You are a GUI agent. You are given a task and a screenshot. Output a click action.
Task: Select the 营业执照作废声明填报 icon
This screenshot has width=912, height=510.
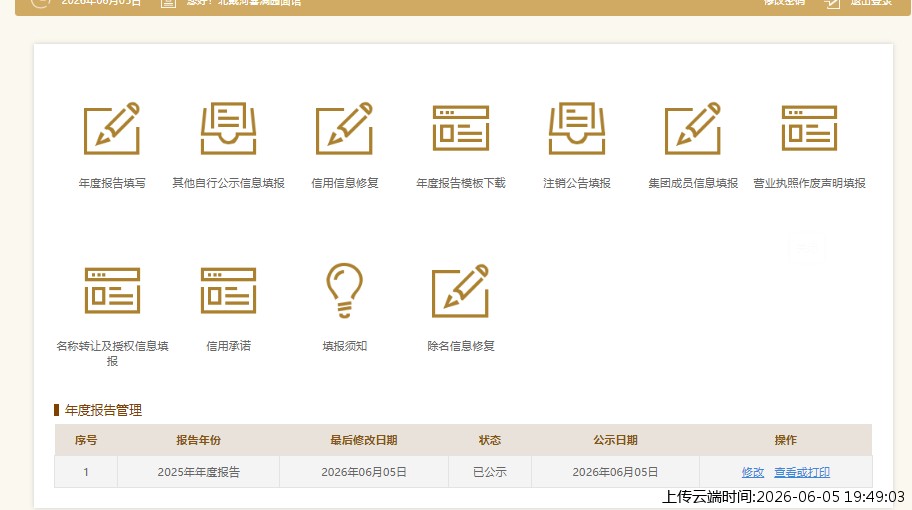809,129
